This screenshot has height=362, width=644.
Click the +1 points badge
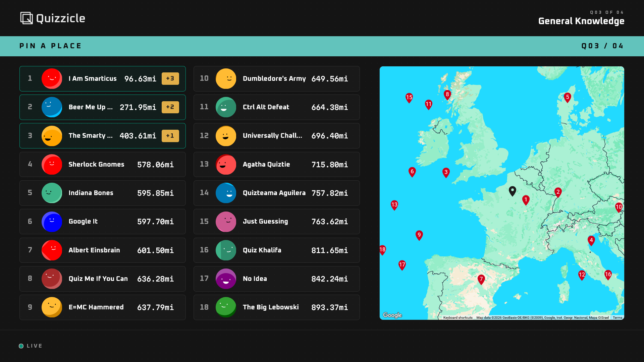(x=170, y=136)
